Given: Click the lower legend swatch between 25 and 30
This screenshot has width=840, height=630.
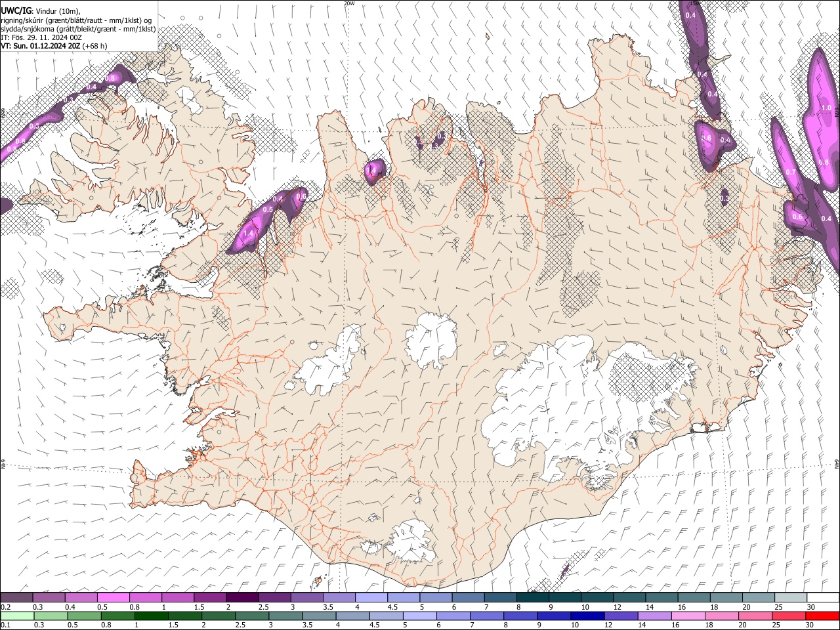Looking at the screenshot, I should click(x=788, y=616).
